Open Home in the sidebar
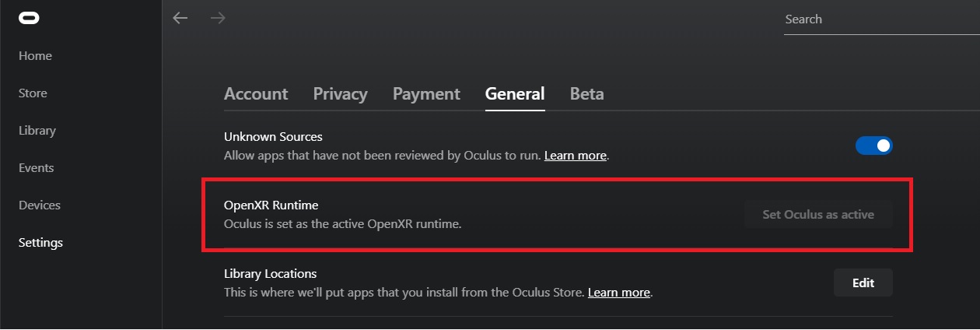Image resolution: width=980 pixels, height=330 pixels. coord(35,56)
